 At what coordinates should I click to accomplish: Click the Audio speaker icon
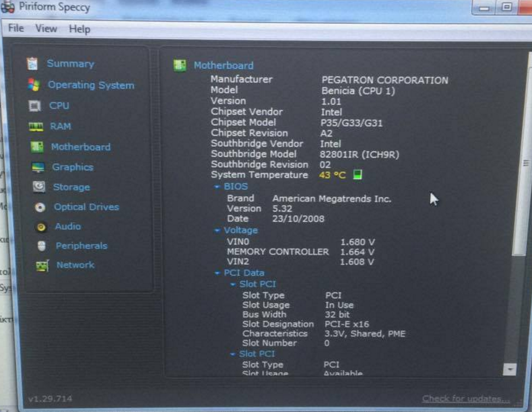41,227
